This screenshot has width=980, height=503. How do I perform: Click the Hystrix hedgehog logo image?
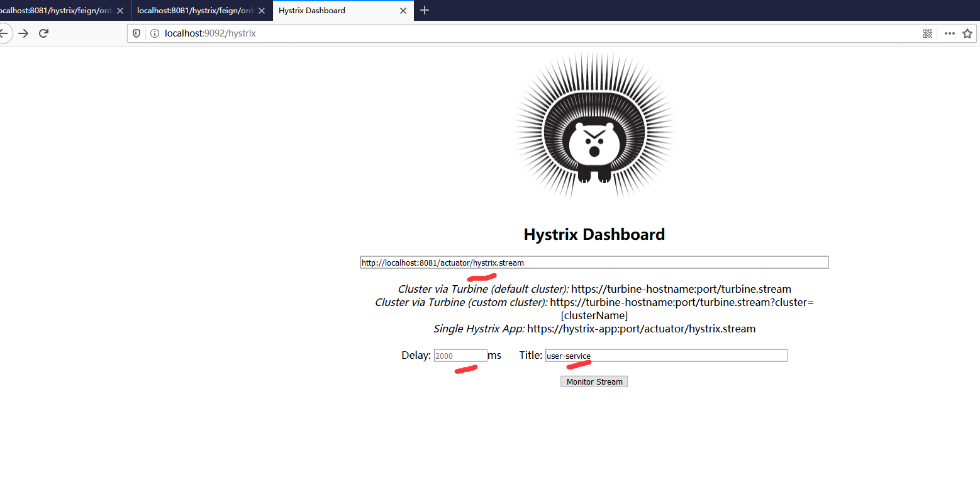coord(594,125)
